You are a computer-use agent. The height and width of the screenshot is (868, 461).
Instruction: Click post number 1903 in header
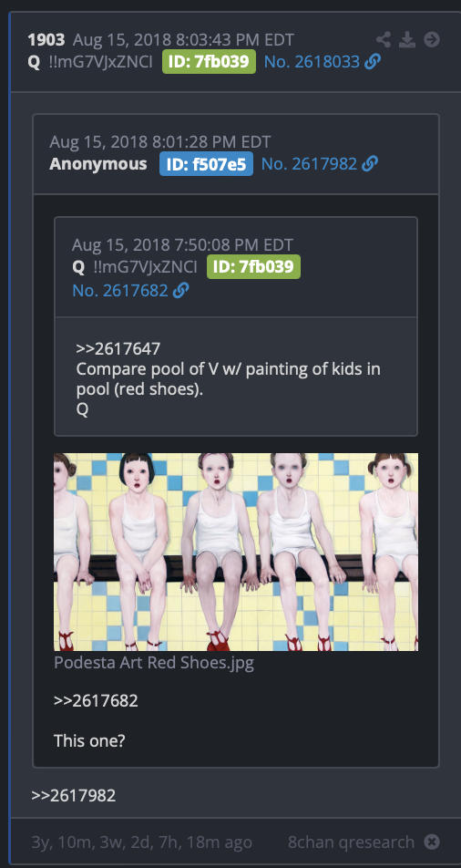click(46, 40)
